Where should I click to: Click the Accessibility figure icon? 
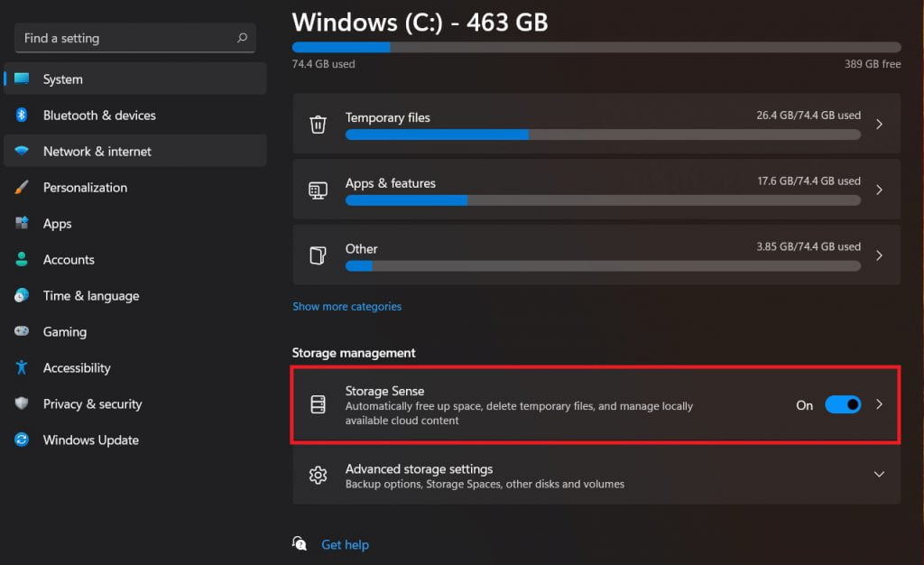22,367
